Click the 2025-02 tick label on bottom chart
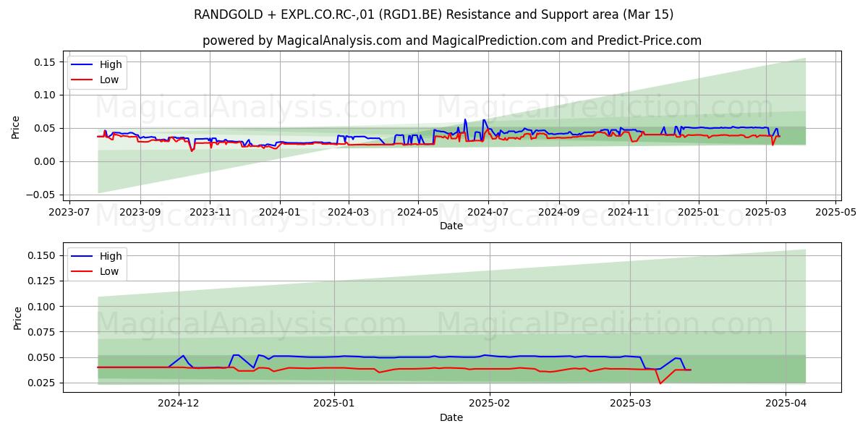This screenshot has width=868, height=434. pyautogui.click(x=490, y=404)
